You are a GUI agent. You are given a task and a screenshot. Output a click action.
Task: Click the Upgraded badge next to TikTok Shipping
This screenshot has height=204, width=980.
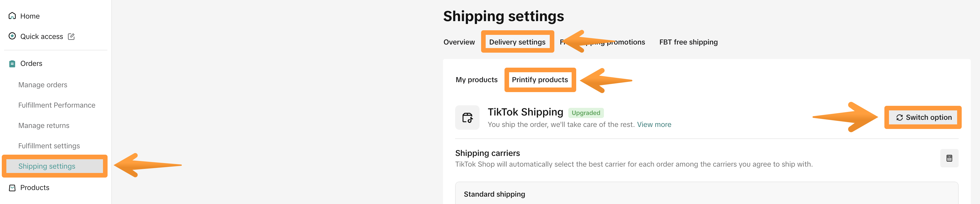coord(586,113)
